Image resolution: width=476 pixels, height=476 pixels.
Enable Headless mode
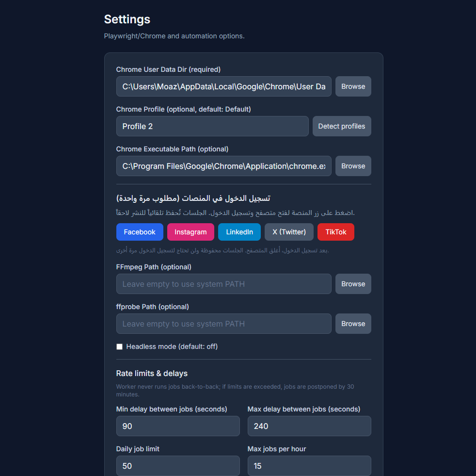point(119,346)
